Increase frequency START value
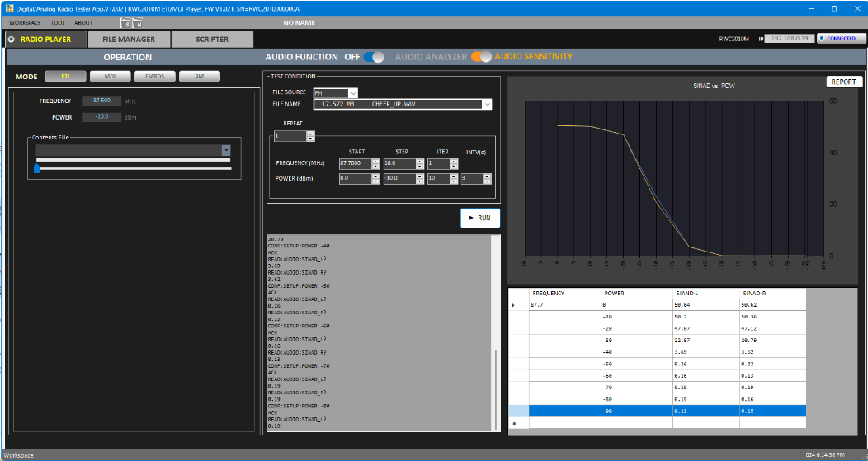Image resolution: width=868 pixels, height=461 pixels. 376,161
